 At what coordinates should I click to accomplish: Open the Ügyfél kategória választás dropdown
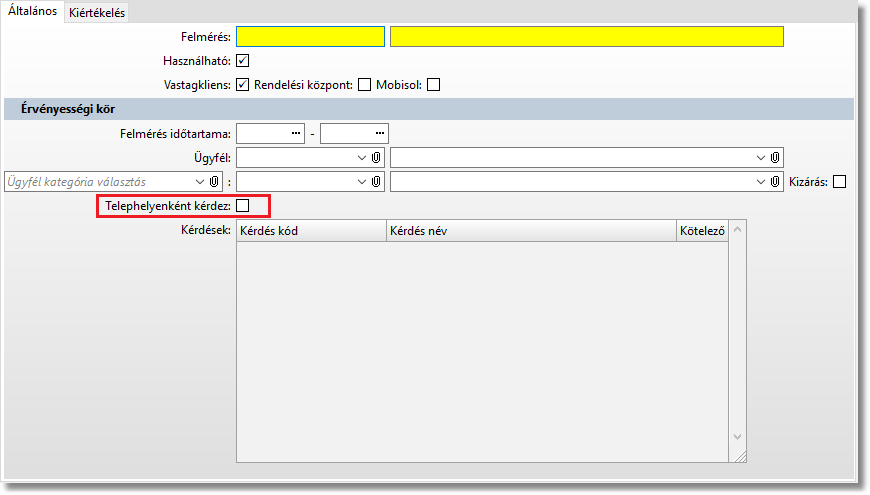(200, 182)
